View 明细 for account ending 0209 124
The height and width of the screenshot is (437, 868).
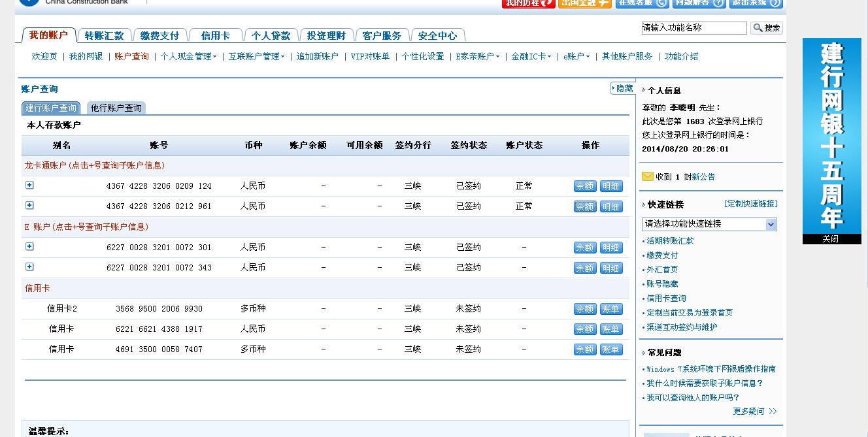611,186
